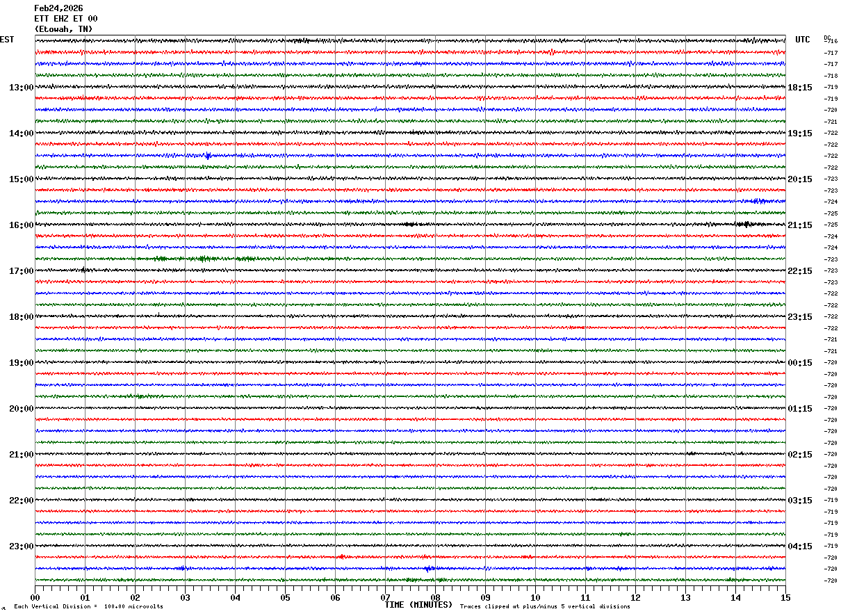This screenshot has width=841, height=616.
Task: Click the '12' minute tick label
Action: (x=635, y=597)
